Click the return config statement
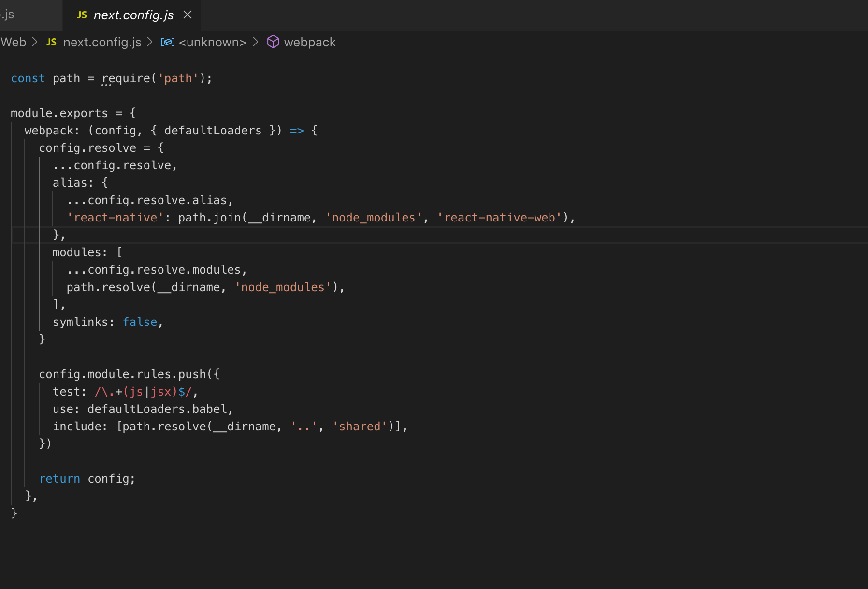The image size is (868, 589). pyautogui.click(x=87, y=478)
